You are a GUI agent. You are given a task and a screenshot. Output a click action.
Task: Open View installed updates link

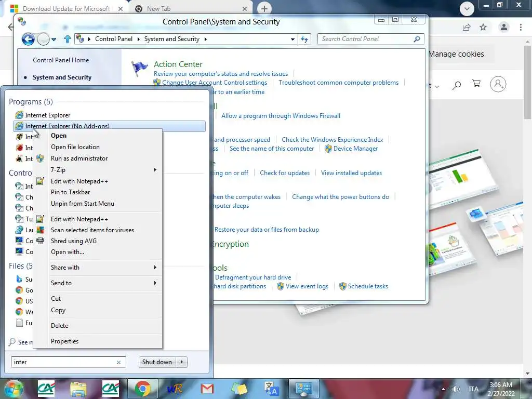[x=352, y=173]
